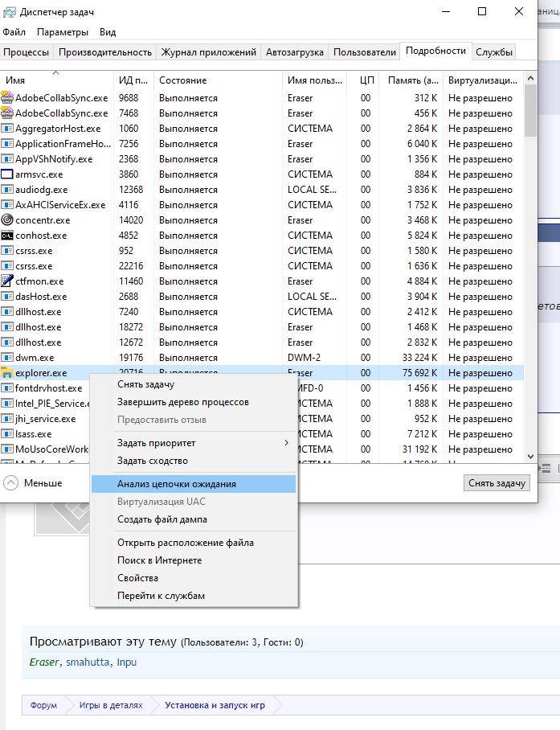Click the process list scrollbar thumb
Image resolution: width=560 pixels, height=730 pixels.
530,111
